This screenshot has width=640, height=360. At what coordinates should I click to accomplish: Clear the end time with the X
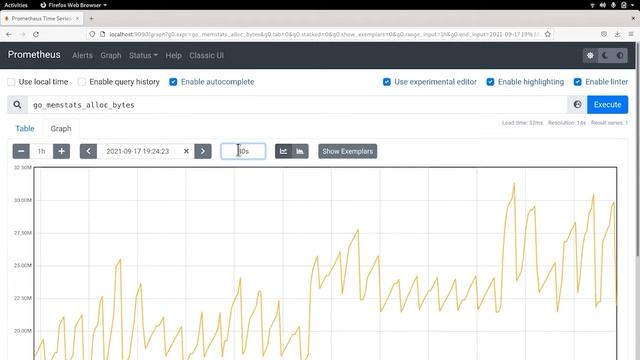[186, 151]
